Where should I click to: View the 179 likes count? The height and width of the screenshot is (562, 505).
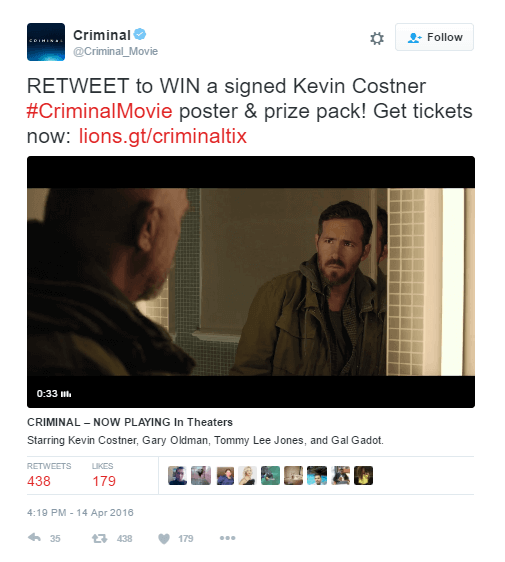click(x=104, y=481)
